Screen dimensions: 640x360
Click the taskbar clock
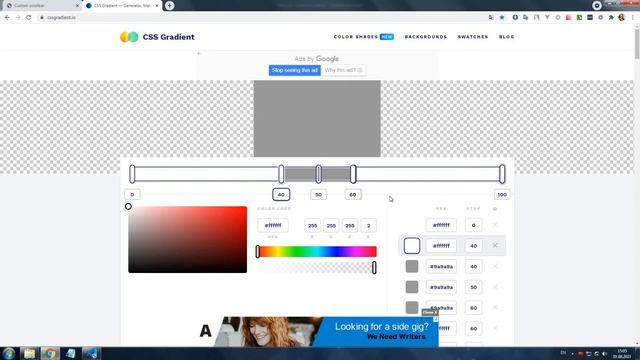pyautogui.click(x=622, y=353)
